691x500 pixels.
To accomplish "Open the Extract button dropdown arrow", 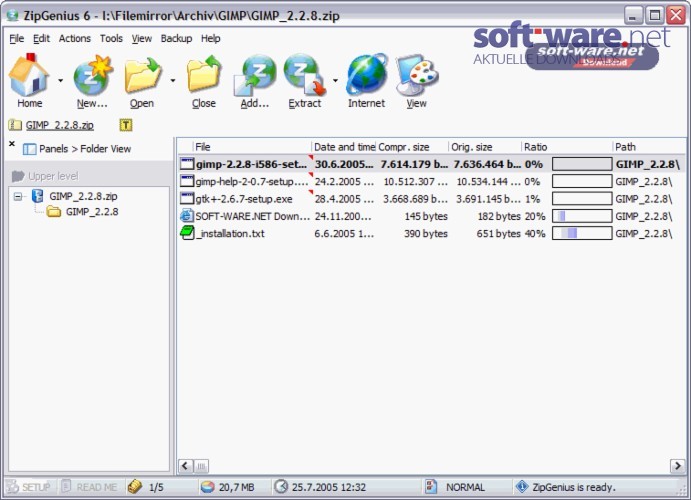I will pos(335,81).
